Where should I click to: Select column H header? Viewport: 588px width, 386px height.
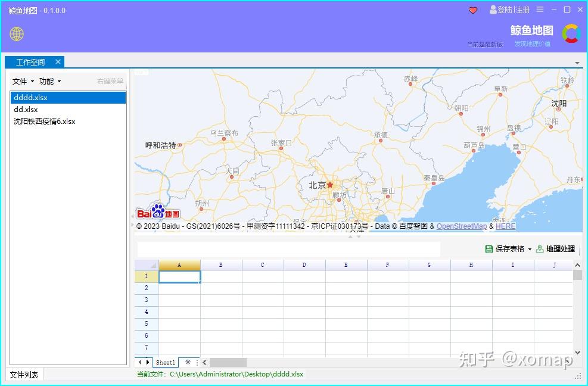click(471, 265)
